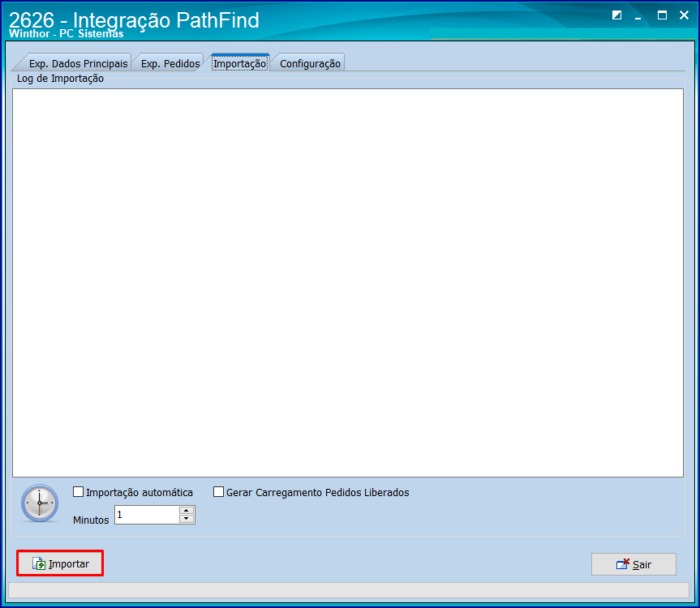Screen dimensions: 700x608
Task: Open the Exp. Dados Principais tab
Action: click(78, 63)
